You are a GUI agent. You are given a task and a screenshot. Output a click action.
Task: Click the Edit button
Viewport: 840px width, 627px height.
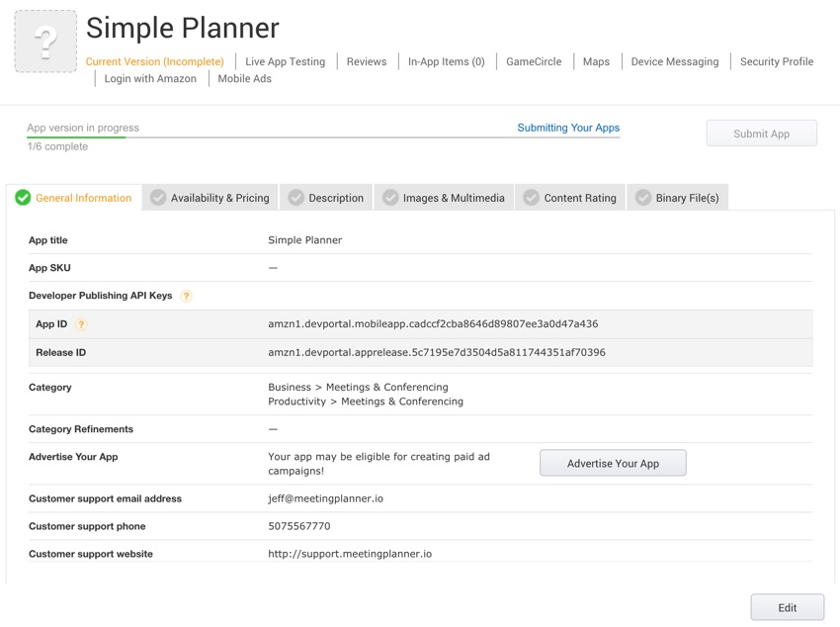click(787, 607)
